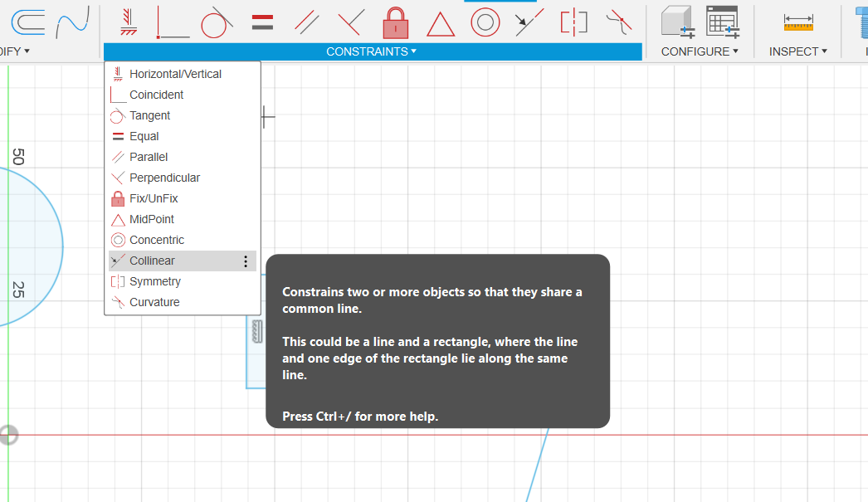Select Collinear in the Constraints menu
Screen dimensions: 868x502
(182, 261)
